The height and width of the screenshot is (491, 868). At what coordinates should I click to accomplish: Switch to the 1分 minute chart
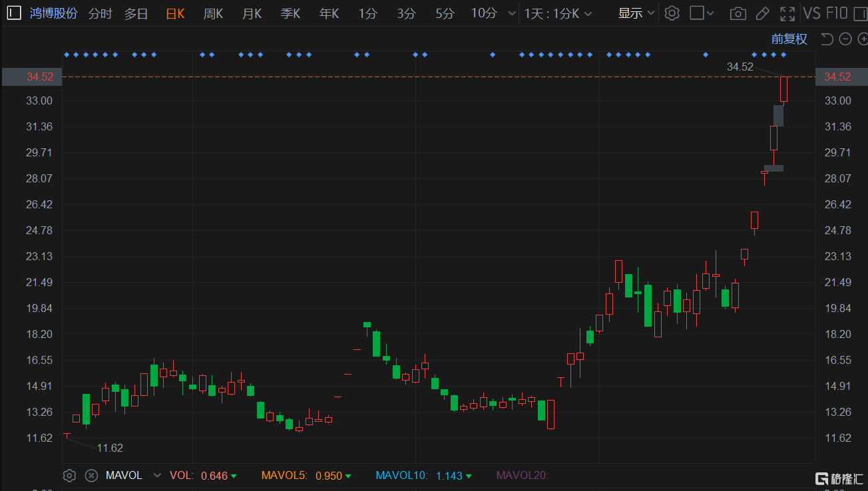367,13
